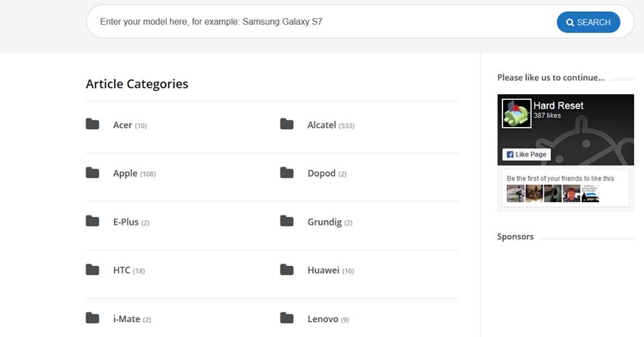
Task: Click the folder icon beside Alcatel
Action: tap(286, 124)
